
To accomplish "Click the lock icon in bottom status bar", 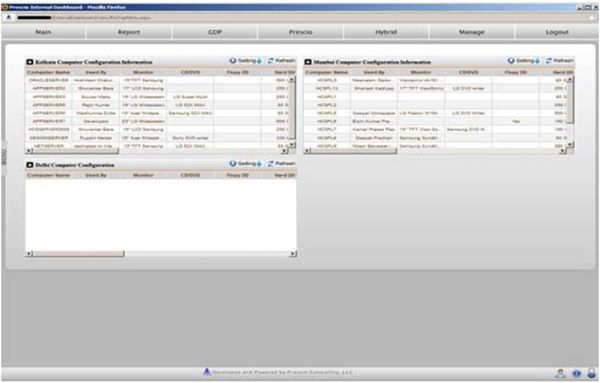I will (592, 373).
